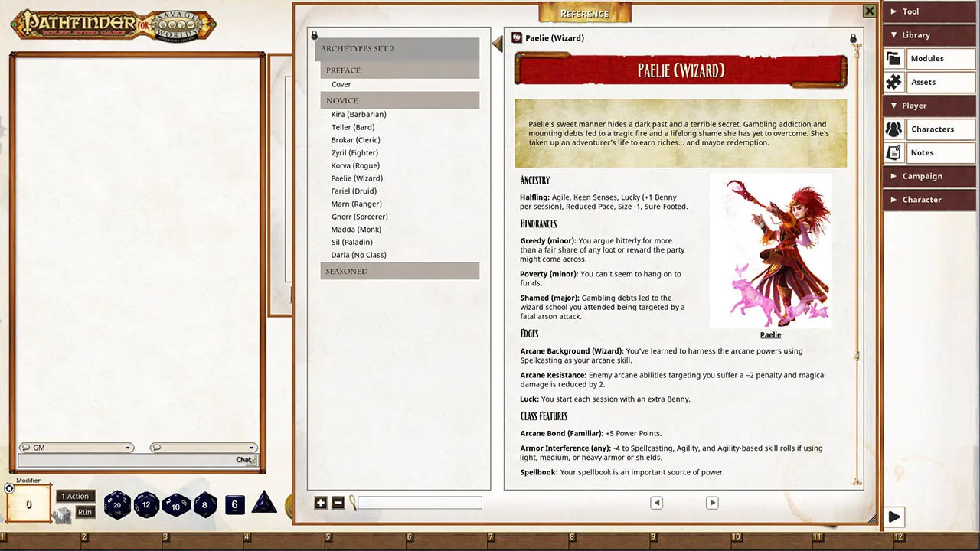
Task: Focus the Reference search input field
Action: tap(420, 503)
